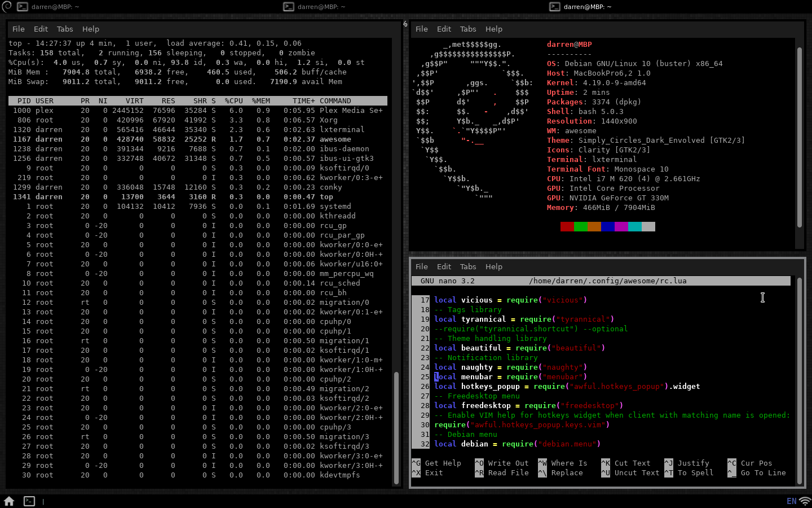Open the Wi-Fi network status icon
Viewport: 812px width, 508px height.
tap(805, 501)
